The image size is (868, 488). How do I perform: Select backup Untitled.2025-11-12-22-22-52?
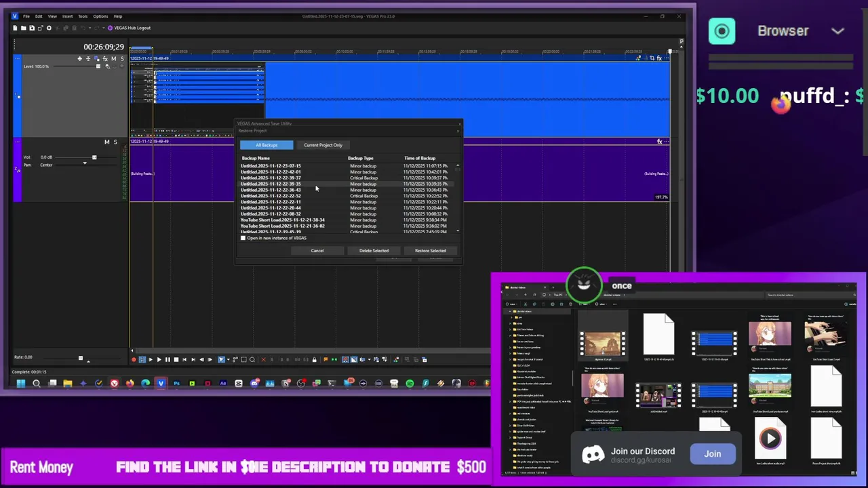pos(347,196)
